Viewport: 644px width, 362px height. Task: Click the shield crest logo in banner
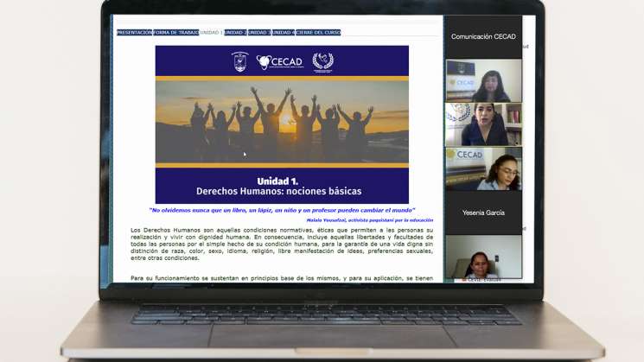click(x=239, y=61)
